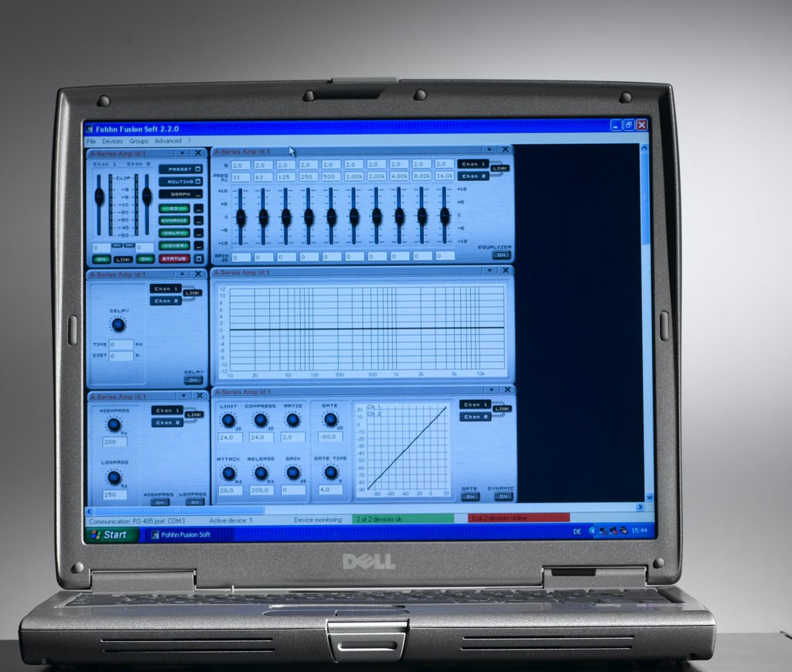This screenshot has width=792, height=672.
Task: Click the RATIO knob
Action: coord(293,420)
